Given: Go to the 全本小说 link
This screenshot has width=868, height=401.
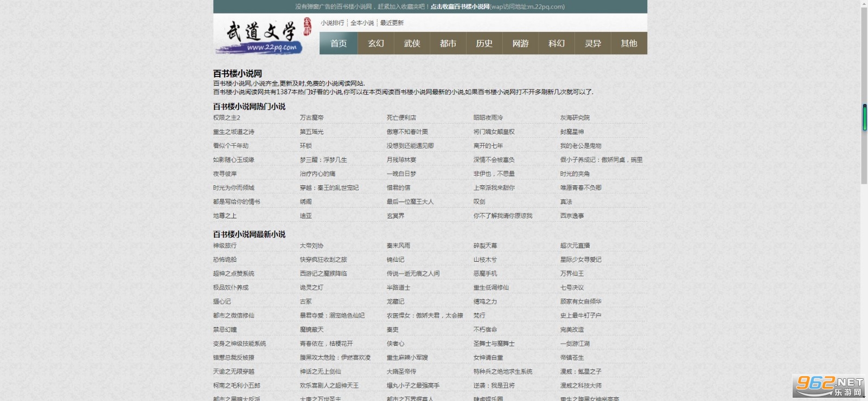Looking at the screenshot, I should (362, 23).
